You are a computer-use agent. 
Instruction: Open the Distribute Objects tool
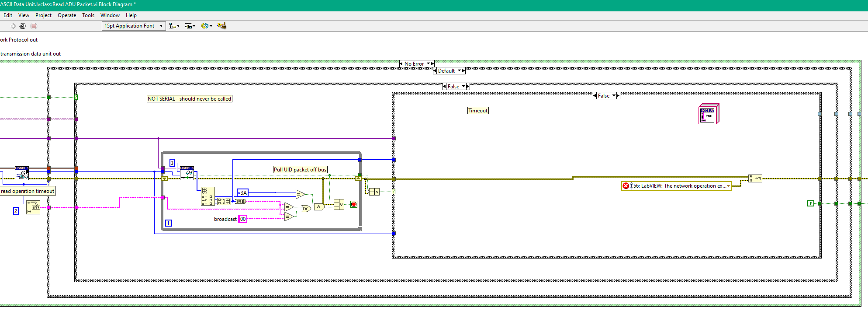pos(190,26)
